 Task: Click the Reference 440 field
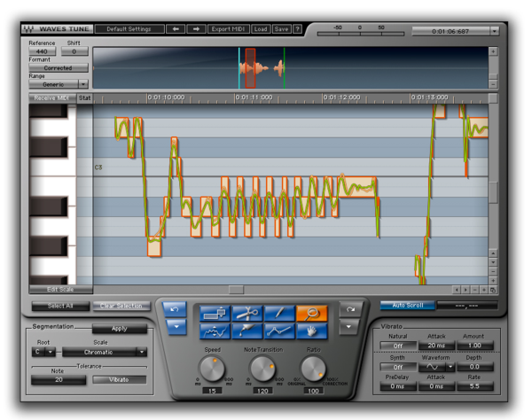click(42, 51)
